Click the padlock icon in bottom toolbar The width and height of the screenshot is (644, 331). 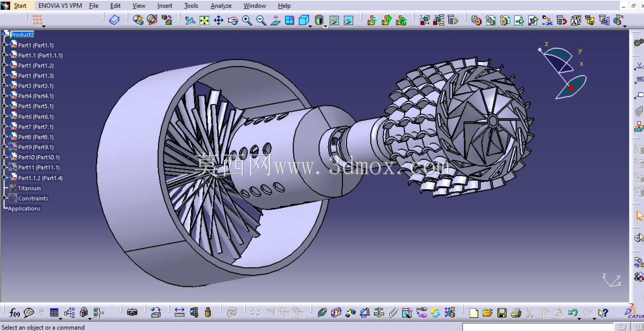[84, 312]
